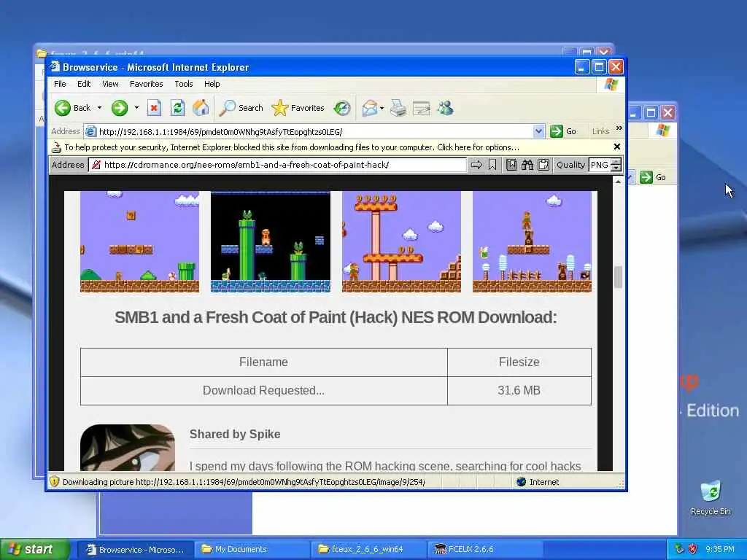Open the Mail button dropdown arrow

(382, 108)
